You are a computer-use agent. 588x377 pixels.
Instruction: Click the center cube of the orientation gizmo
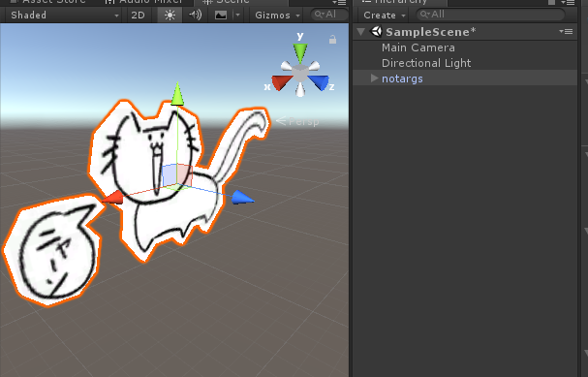[x=299, y=73]
